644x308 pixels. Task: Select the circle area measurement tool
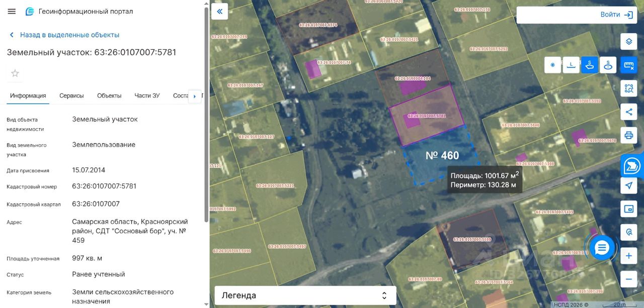(608, 65)
